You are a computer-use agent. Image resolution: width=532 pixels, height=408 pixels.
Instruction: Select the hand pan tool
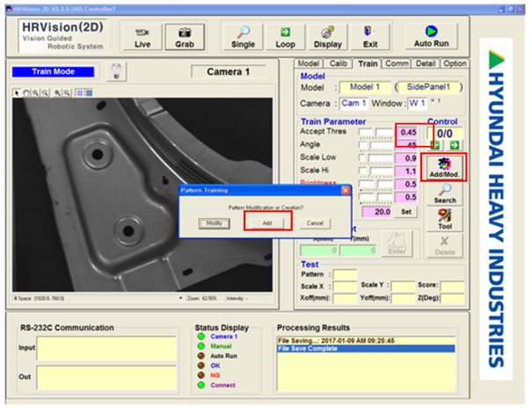26,92
